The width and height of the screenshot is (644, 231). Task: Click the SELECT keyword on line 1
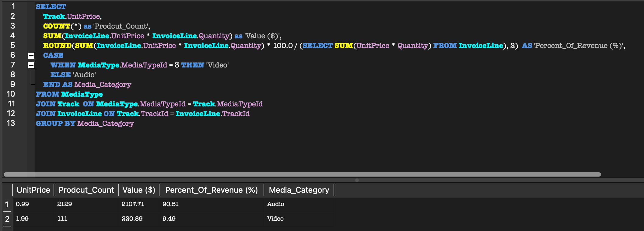click(x=51, y=7)
